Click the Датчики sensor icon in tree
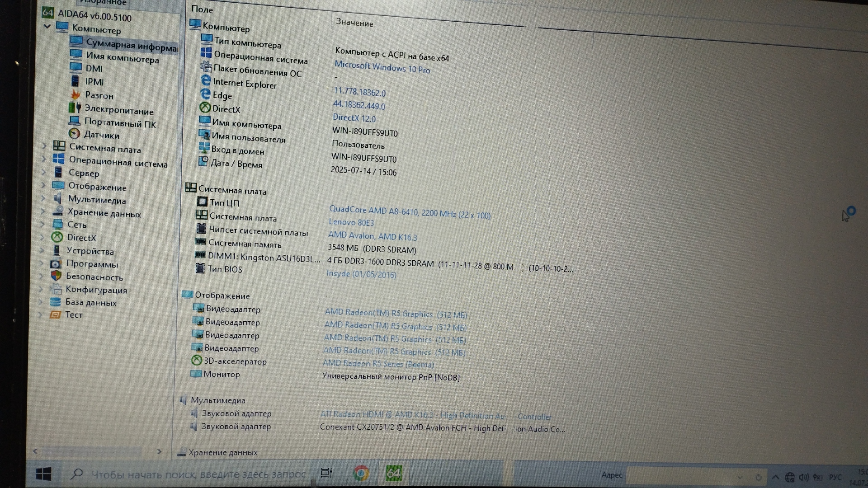 point(74,134)
